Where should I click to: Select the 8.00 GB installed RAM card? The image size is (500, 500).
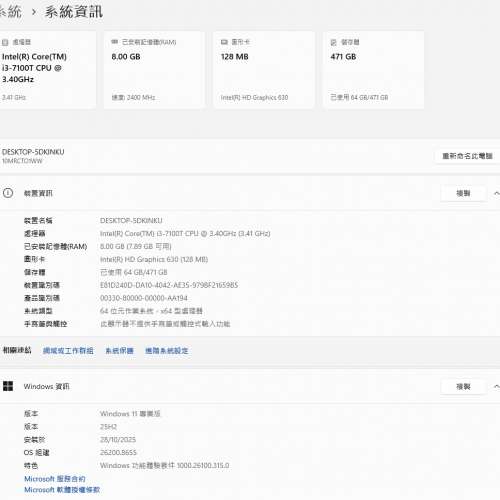(x=154, y=70)
